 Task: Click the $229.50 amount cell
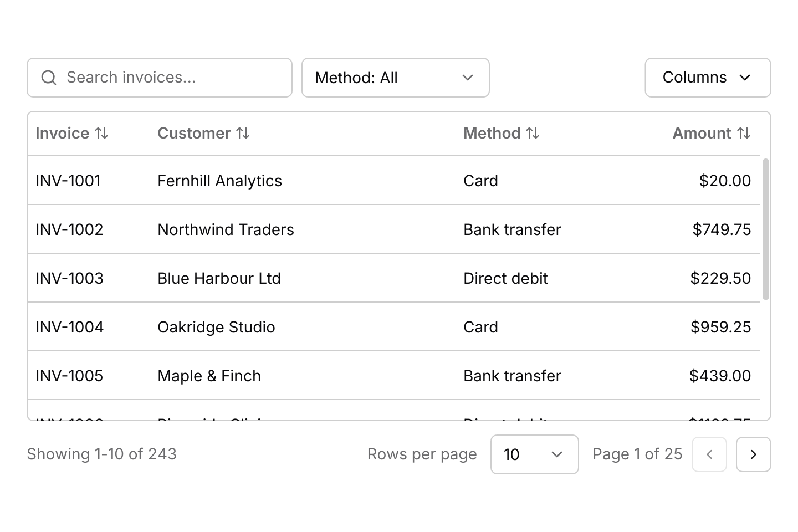[x=720, y=278]
